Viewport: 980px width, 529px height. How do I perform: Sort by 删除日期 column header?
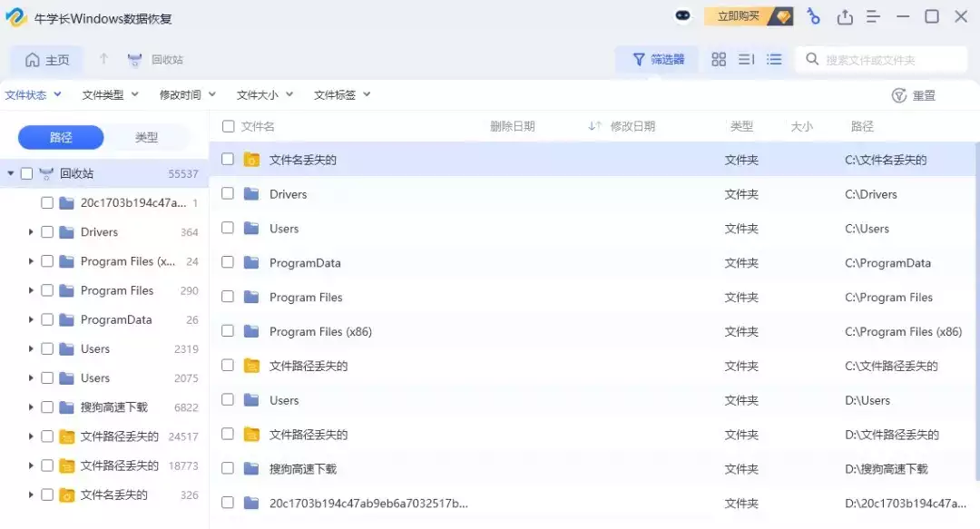point(512,126)
